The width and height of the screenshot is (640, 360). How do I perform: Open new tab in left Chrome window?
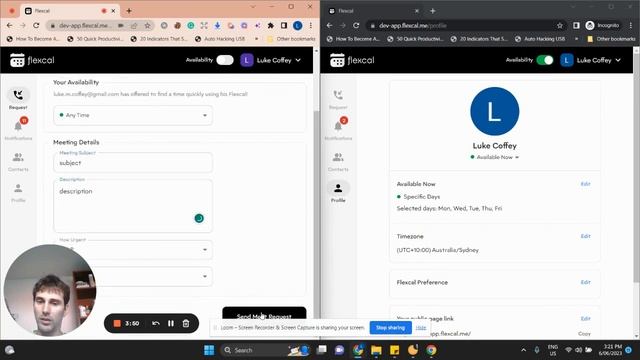[129, 11]
